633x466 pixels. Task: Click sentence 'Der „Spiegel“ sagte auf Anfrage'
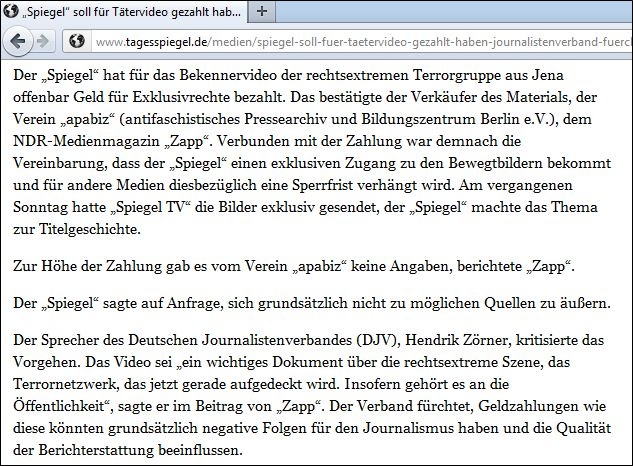click(x=312, y=303)
